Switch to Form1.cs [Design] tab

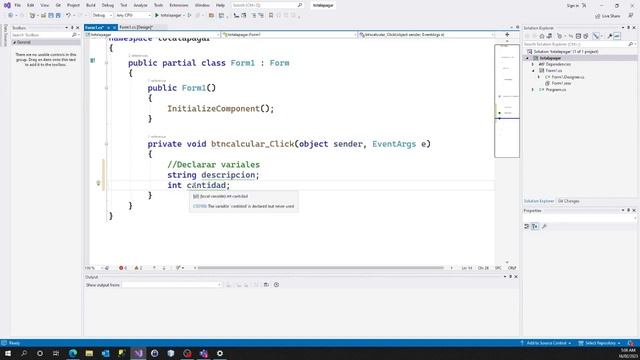pos(136,27)
